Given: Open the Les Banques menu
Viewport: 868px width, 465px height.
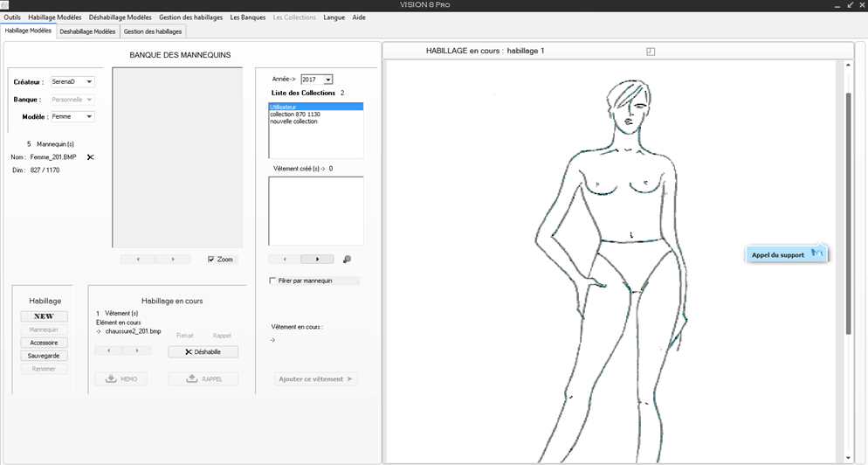Looking at the screenshot, I should pyautogui.click(x=248, y=17).
